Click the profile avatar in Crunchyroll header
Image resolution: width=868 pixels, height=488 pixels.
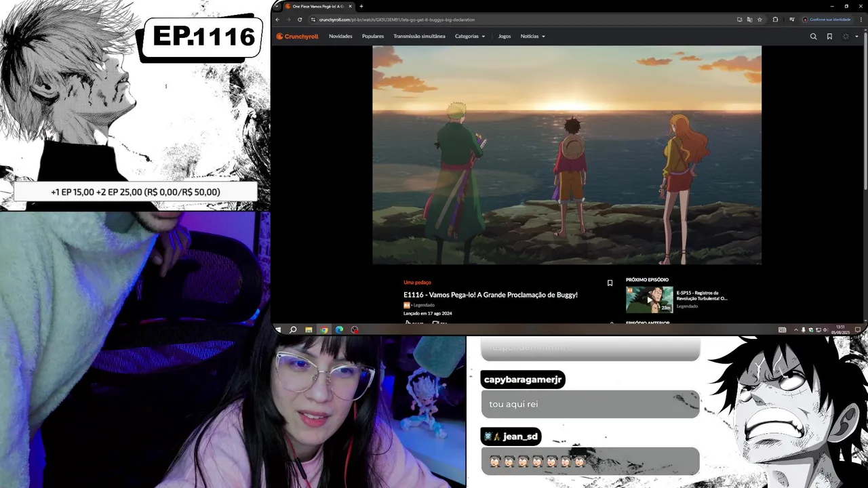tap(846, 37)
